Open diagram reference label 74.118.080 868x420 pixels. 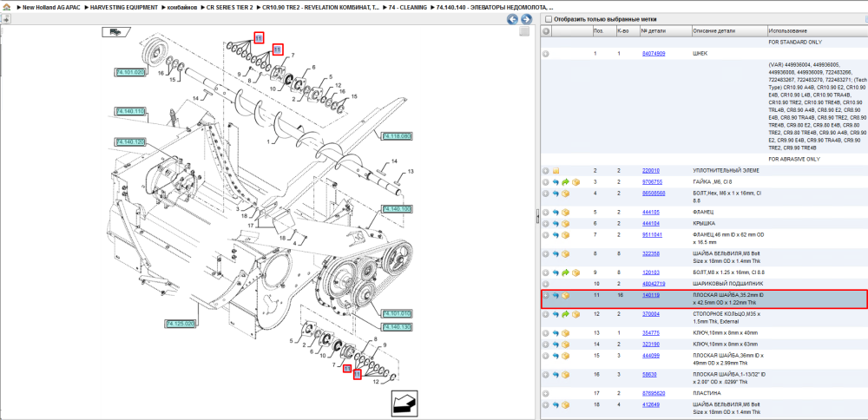(x=397, y=135)
